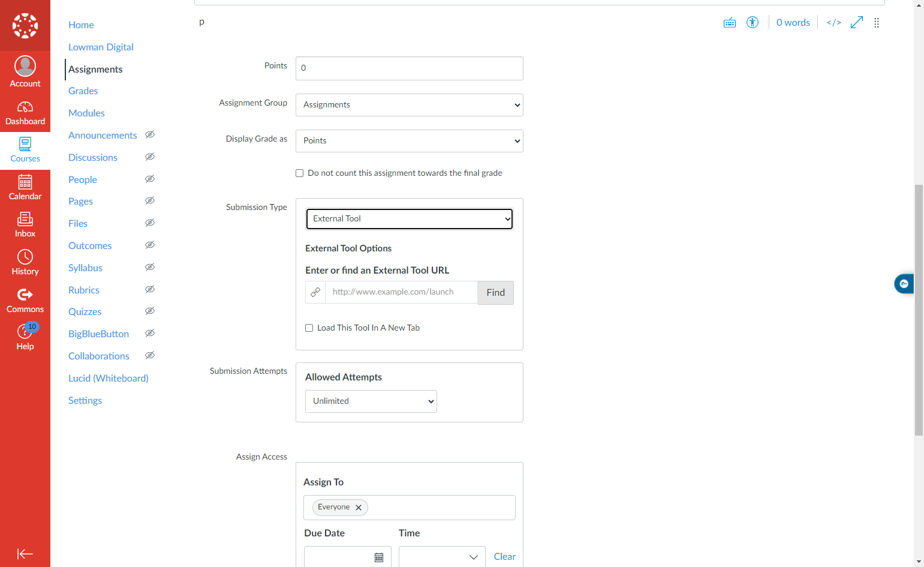Open Grades in course navigation
Screen dimensions: 924x567
tap(83, 91)
